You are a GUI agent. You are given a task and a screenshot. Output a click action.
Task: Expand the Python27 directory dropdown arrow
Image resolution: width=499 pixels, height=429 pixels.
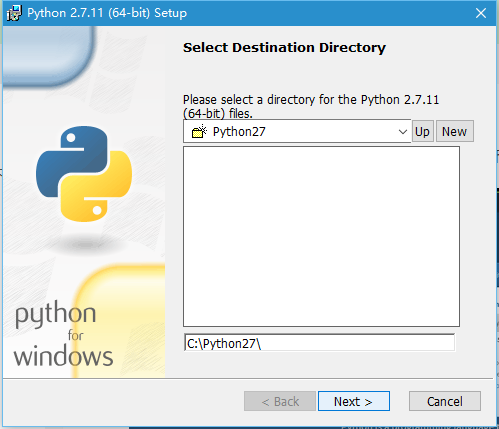click(x=403, y=132)
